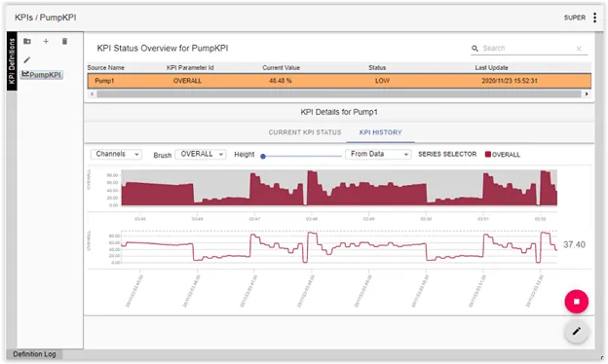Sort by Last Update column header
608x364 pixels.
(491, 68)
